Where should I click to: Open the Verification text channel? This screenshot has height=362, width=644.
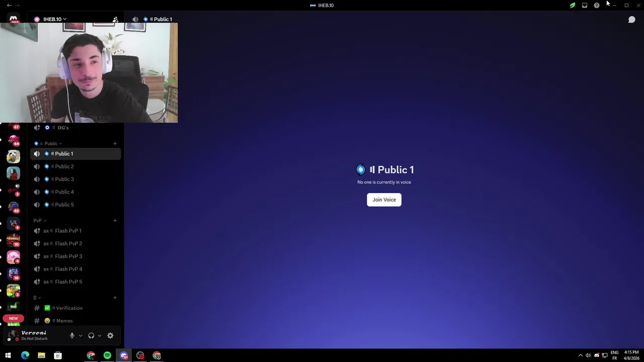click(75, 308)
